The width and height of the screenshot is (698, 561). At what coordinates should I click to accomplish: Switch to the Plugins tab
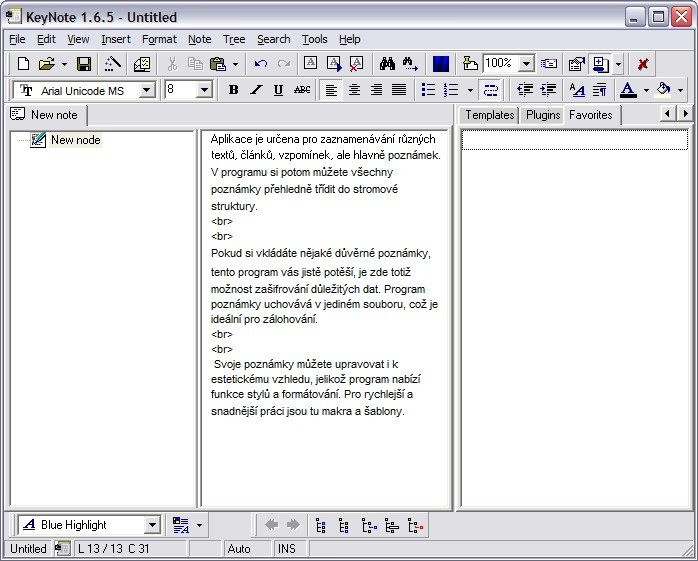pos(543,115)
